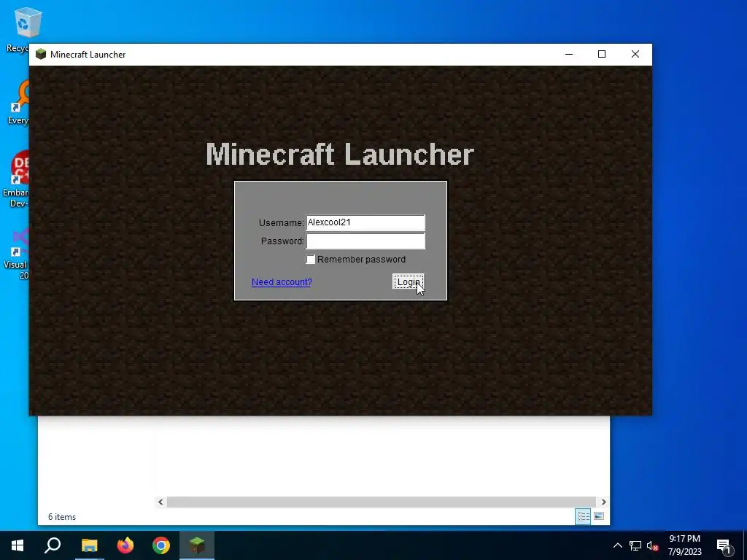Close the Minecraft Launcher window
Image resolution: width=747 pixels, height=560 pixels.
pyautogui.click(x=635, y=54)
